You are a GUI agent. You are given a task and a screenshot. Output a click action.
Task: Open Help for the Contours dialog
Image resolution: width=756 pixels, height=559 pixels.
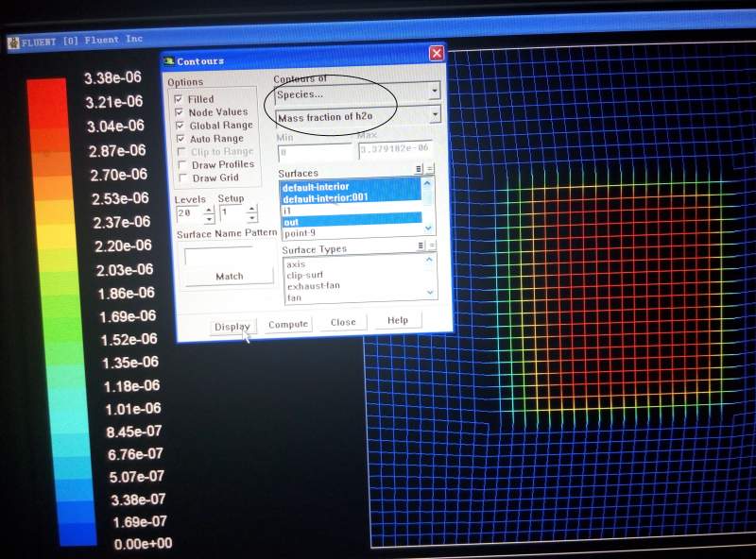pyautogui.click(x=398, y=320)
